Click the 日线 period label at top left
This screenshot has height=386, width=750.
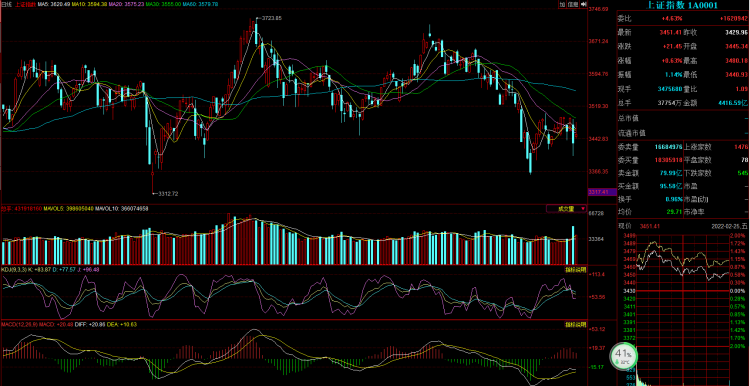(8, 3)
